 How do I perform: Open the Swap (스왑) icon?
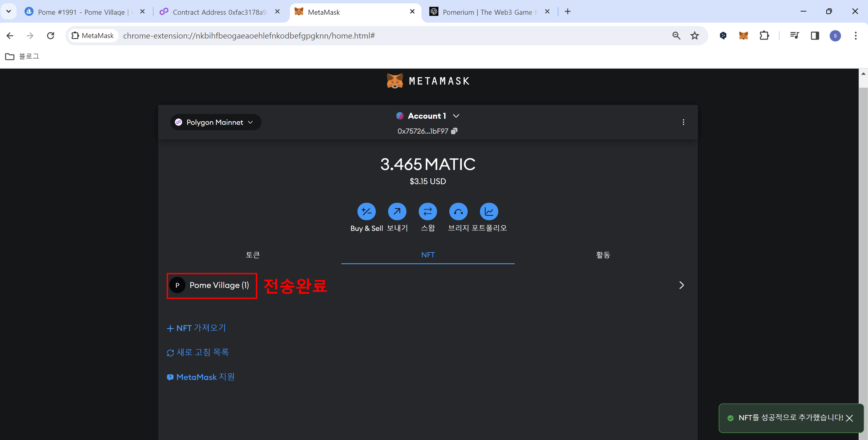point(428,211)
